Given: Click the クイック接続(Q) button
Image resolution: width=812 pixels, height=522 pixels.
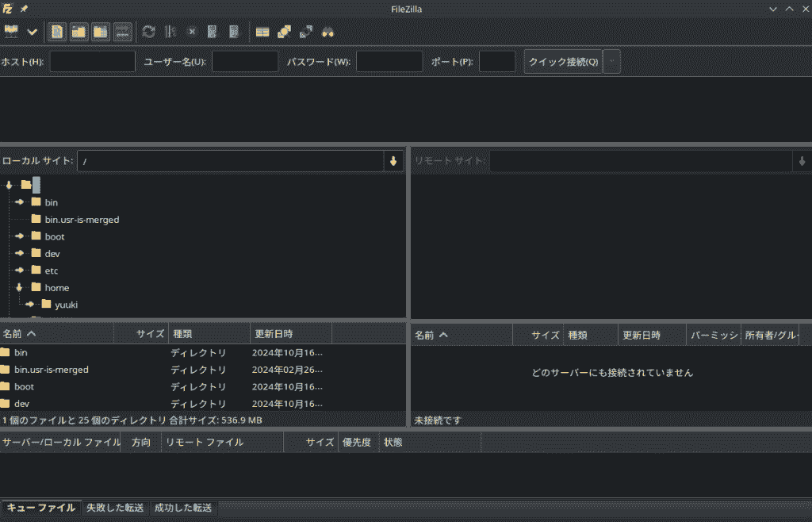Looking at the screenshot, I should coord(564,62).
